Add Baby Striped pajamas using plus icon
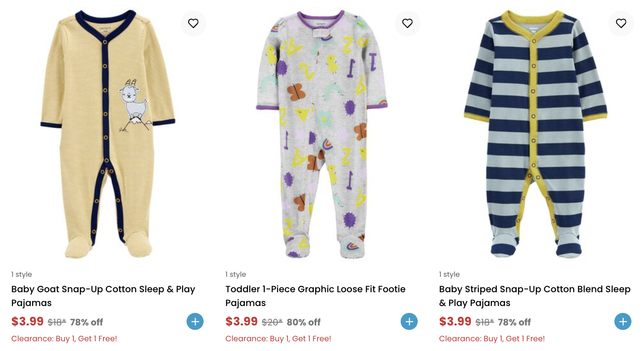Viewport: 644px width, 351px height. tap(623, 321)
